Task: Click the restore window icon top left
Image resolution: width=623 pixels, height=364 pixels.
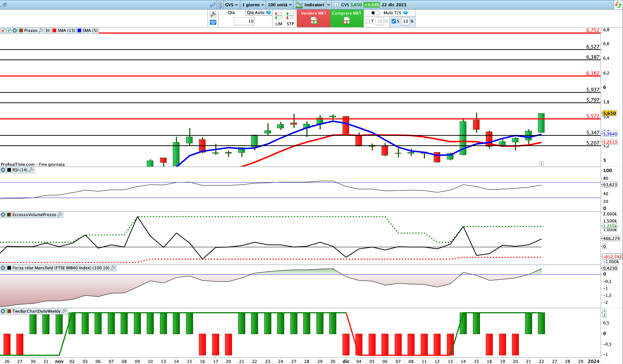Action: click(4, 5)
